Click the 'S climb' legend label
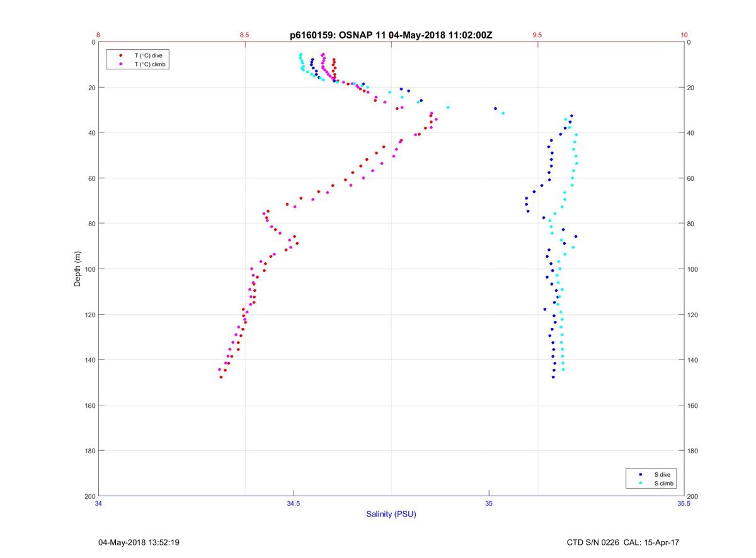 [664, 483]
